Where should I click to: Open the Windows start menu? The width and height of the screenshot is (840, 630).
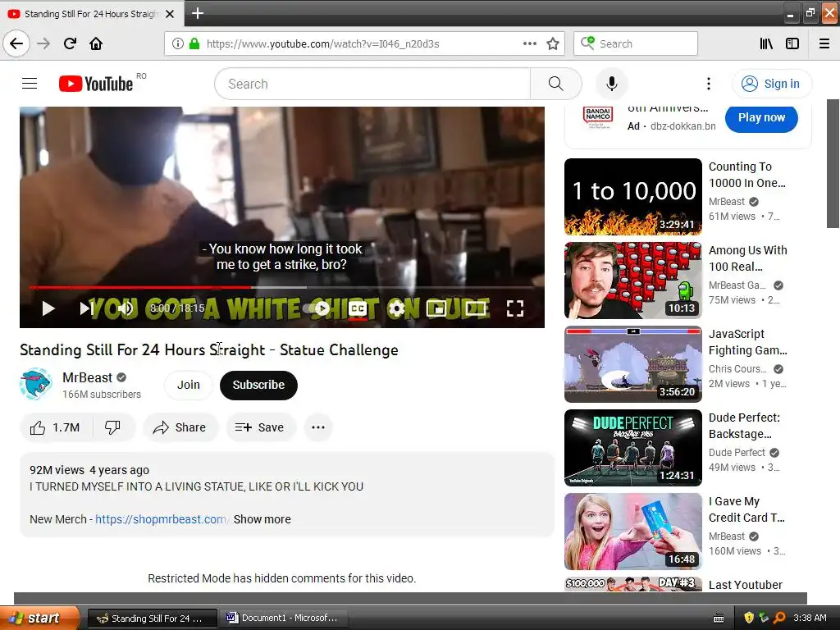[40, 619]
